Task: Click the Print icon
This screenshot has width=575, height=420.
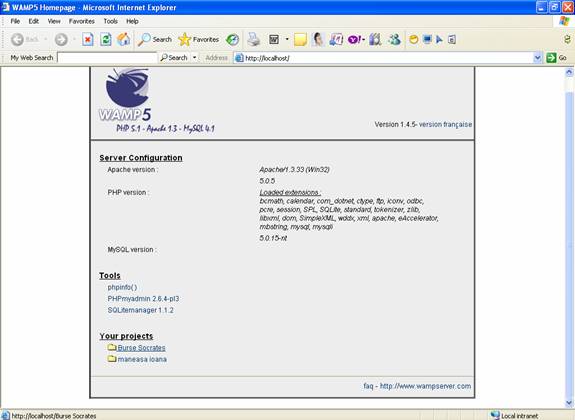Action: (253, 39)
